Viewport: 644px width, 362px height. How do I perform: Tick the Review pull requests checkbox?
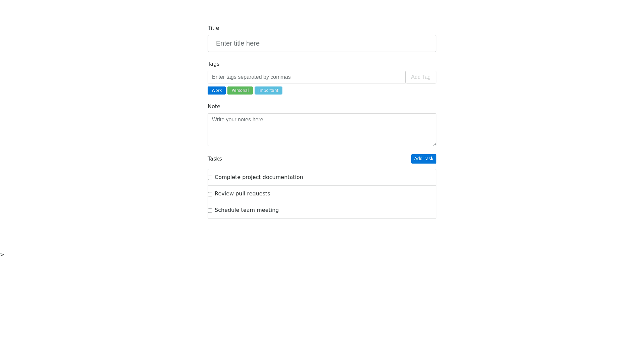click(210, 194)
